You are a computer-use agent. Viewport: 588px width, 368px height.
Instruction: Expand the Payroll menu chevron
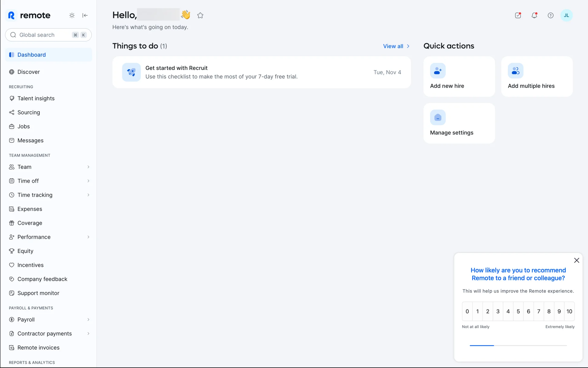(88, 320)
